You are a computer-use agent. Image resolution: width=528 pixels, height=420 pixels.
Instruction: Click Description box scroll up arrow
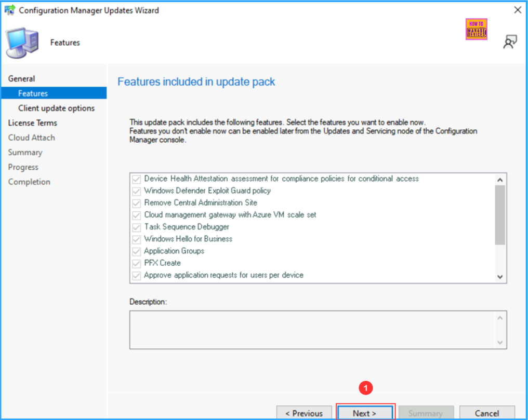(500, 318)
